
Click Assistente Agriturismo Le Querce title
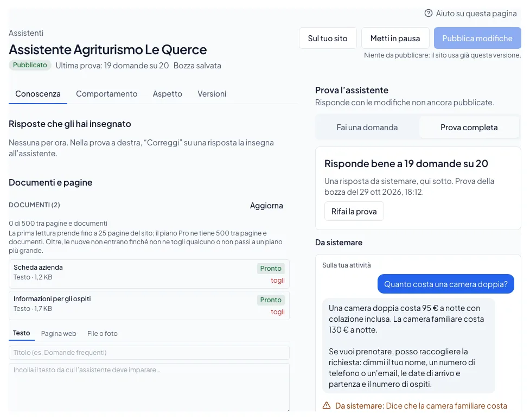(108, 50)
